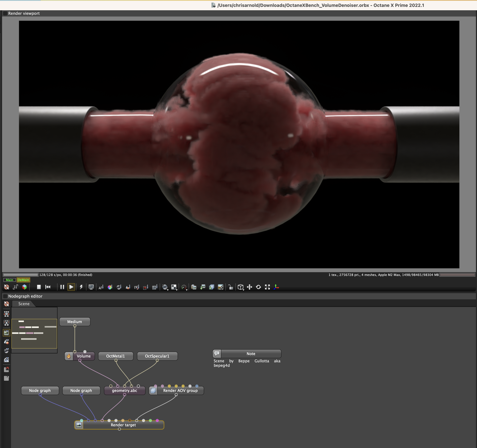This screenshot has height=448, width=477.
Task: Click the world axis gizmo icon
Action: point(276,287)
